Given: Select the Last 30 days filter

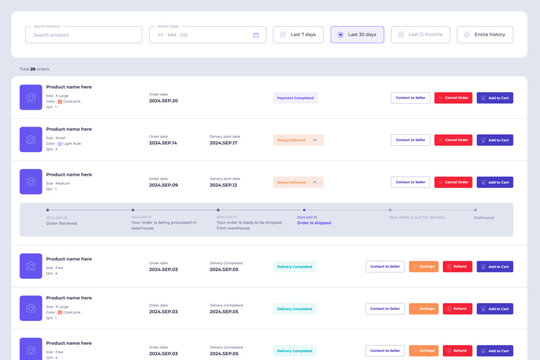Looking at the screenshot, I should (x=357, y=34).
